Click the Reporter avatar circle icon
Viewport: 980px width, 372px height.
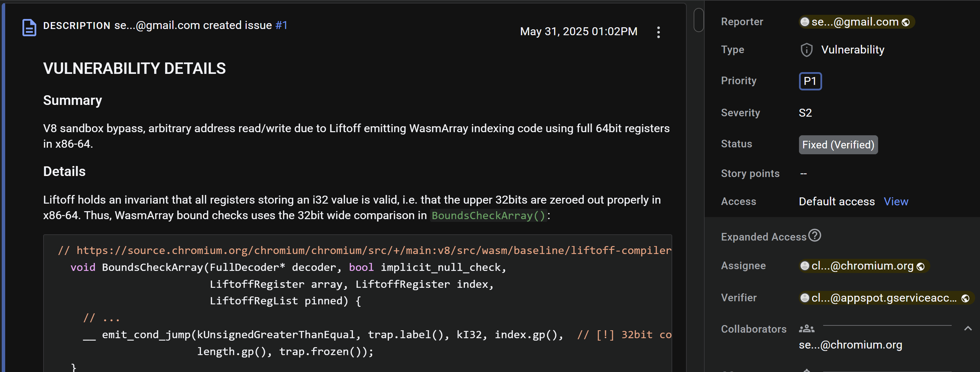click(805, 22)
